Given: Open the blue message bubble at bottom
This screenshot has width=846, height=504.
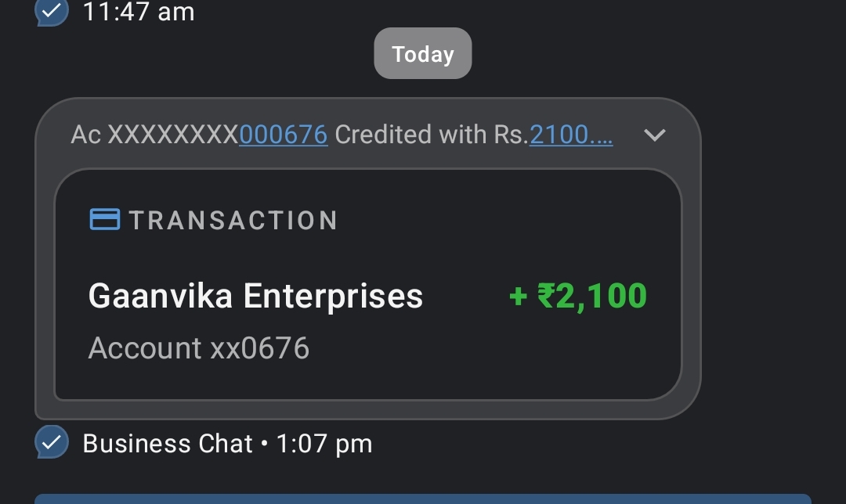Looking at the screenshot, I should coord(423,499).
